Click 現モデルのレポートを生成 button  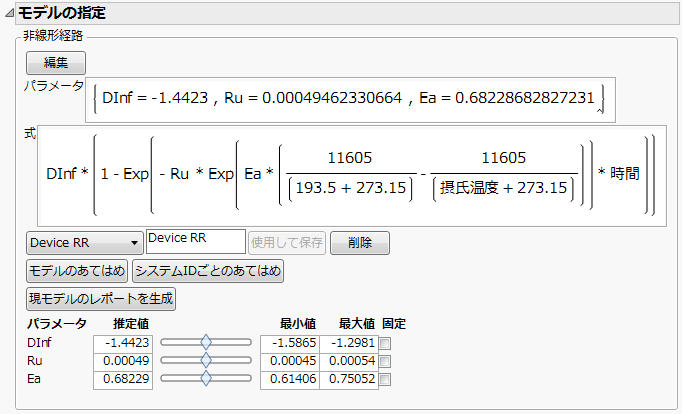coord(101,298)
